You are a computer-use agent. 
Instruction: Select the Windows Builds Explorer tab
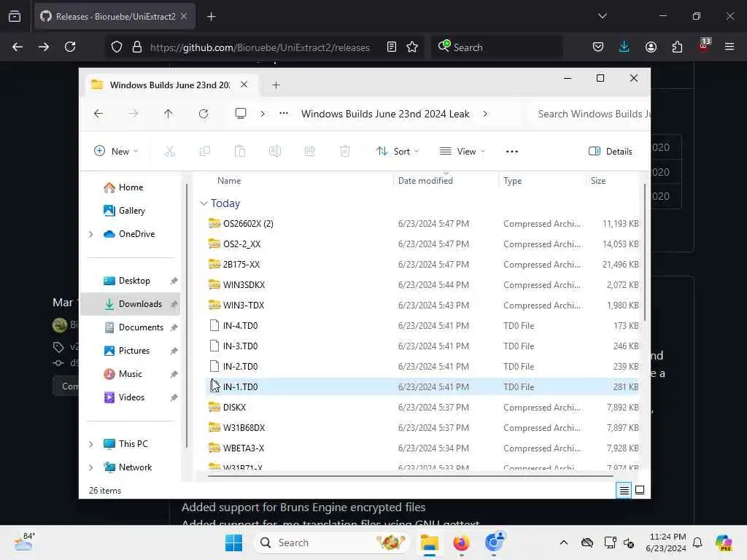[170, 85]
